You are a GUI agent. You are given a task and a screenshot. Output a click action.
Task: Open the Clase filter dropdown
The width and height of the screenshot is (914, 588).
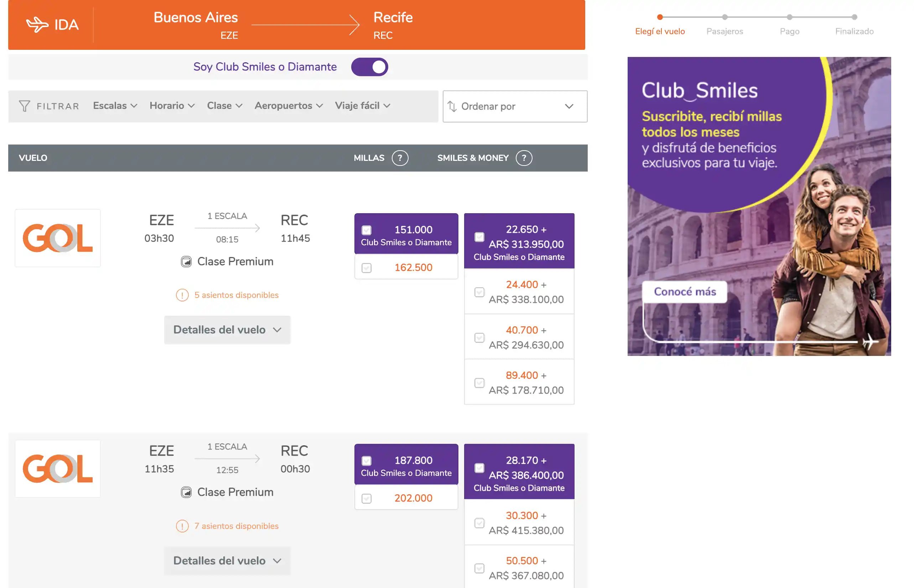pyautogui.click(x=225, y=106)
